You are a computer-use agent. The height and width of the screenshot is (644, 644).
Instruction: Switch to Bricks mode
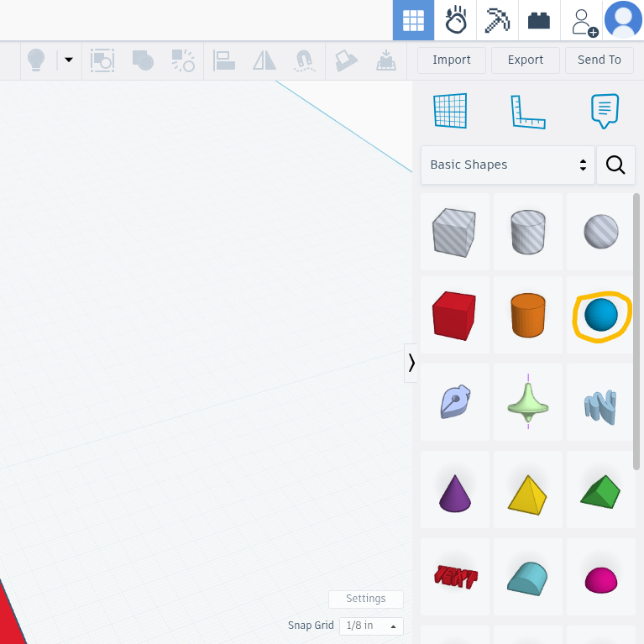point(539,20)
